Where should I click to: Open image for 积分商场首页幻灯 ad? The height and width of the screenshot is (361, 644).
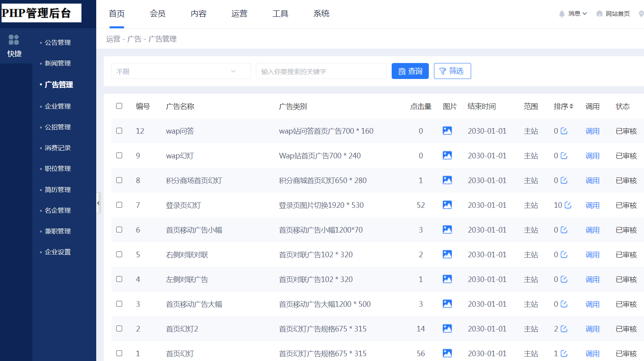pos(447,180)
